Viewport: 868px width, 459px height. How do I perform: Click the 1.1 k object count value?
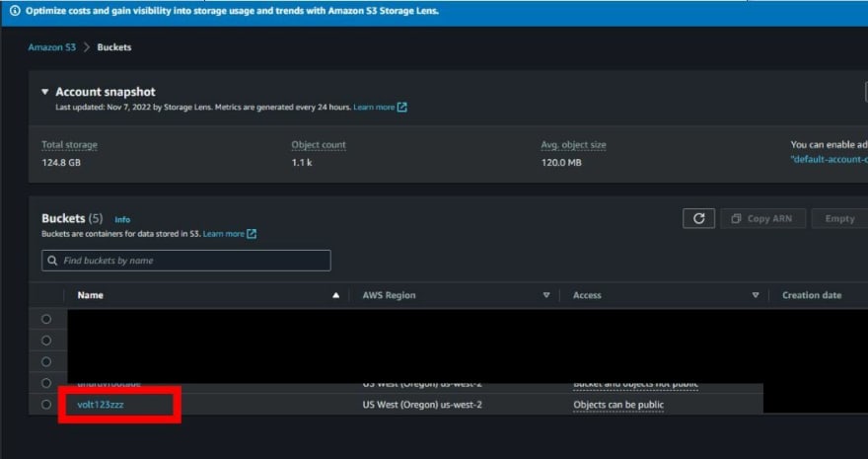tap(302, 163)
